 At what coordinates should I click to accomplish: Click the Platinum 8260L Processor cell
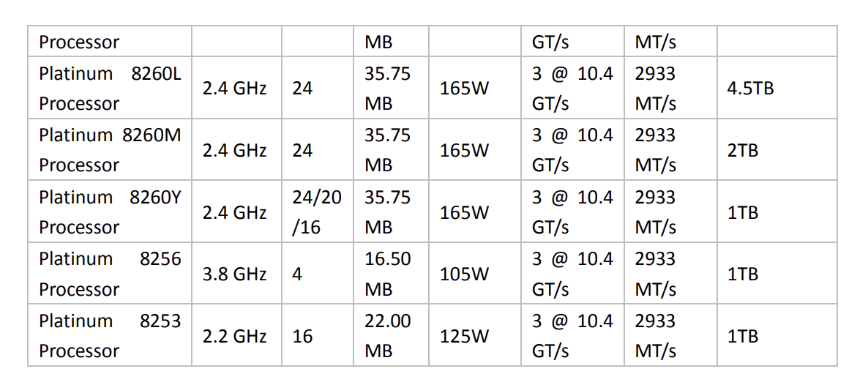(x=110, y=89)
